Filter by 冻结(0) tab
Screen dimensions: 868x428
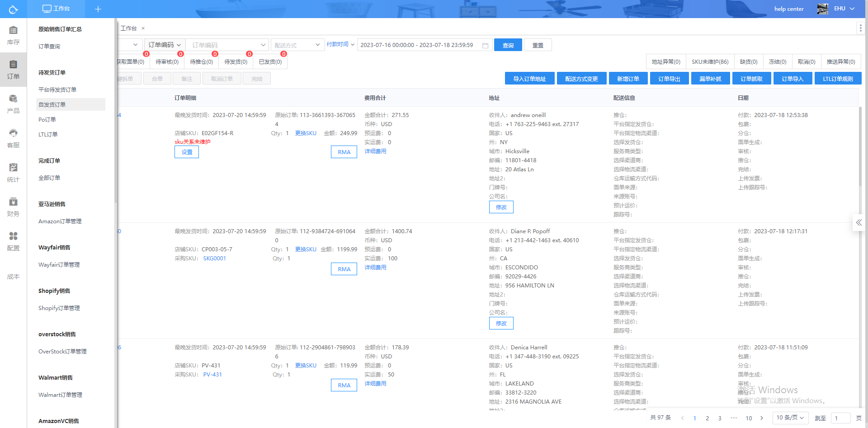(778, 62)
